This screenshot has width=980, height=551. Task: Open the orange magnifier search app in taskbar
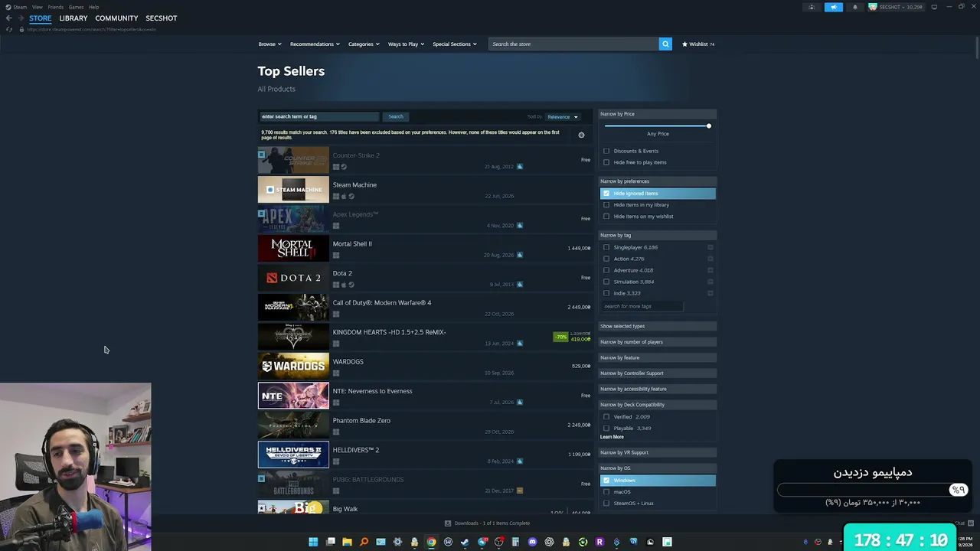point(364,542)
